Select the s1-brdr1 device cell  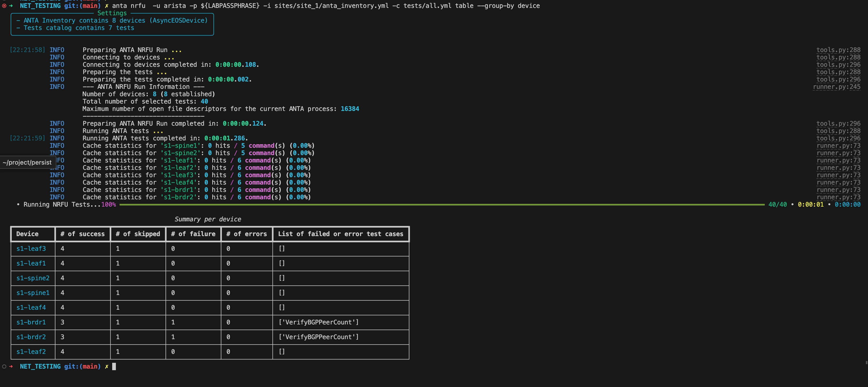click(31, 322)
